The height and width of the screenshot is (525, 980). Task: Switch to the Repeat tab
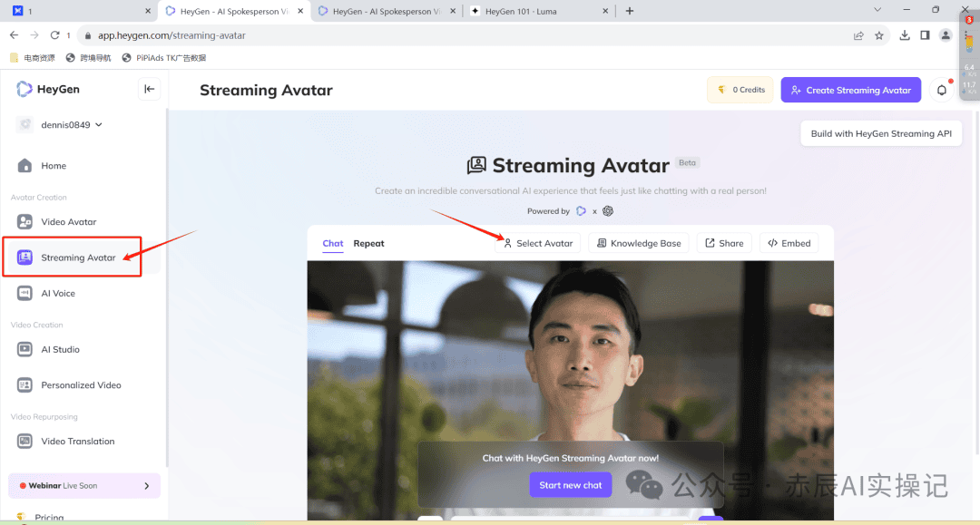368,243
